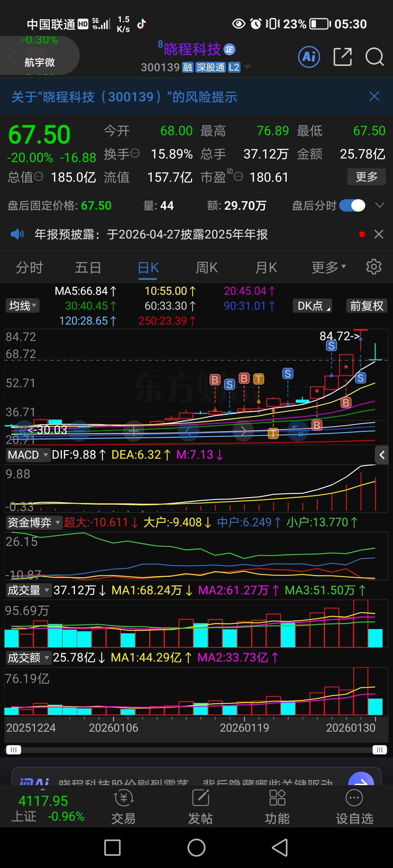Tap the date label 20260119

(x=244, y=728)
